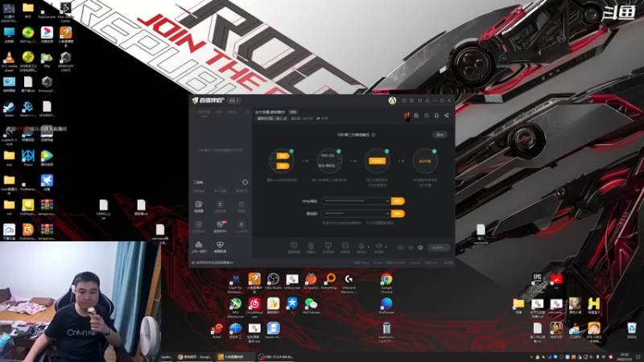Viewport: 644px width, 362px height.
Task: Open Xshell desktop shortcut
Action: click(217, 331)
